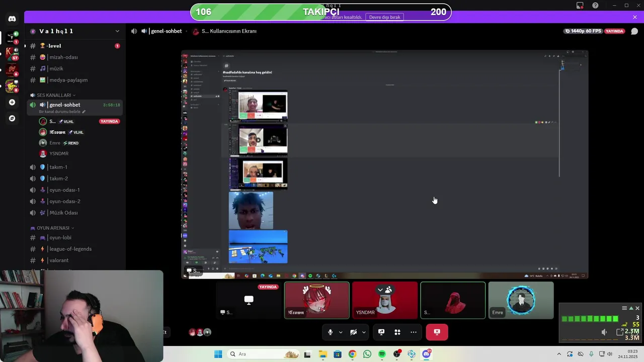
Task: Open the Discord inbox icon in title bar
Action: click(x=580, y=6)
